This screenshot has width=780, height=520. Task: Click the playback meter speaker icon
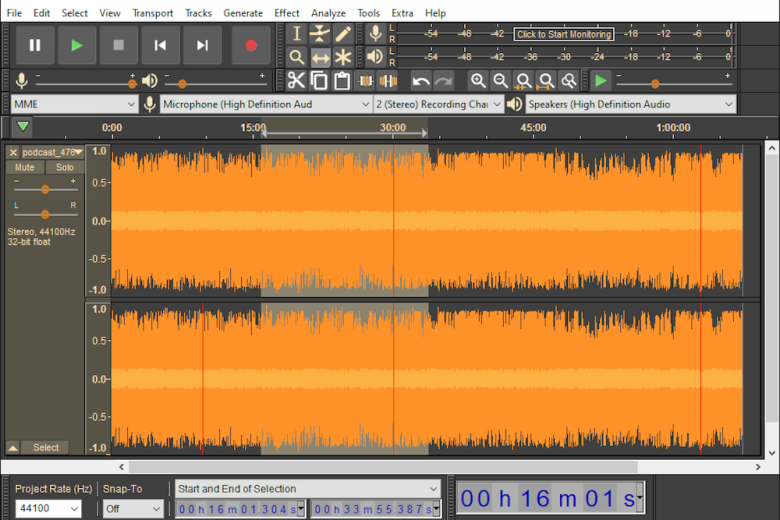pos(375,57)
